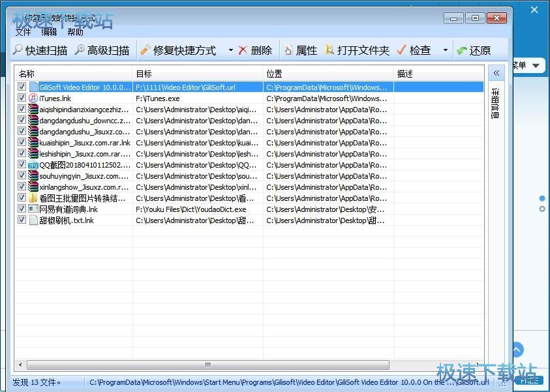
Task: Click the archive icon of dangdangdushu_Jisuxz row
Action: coord(33,132)
